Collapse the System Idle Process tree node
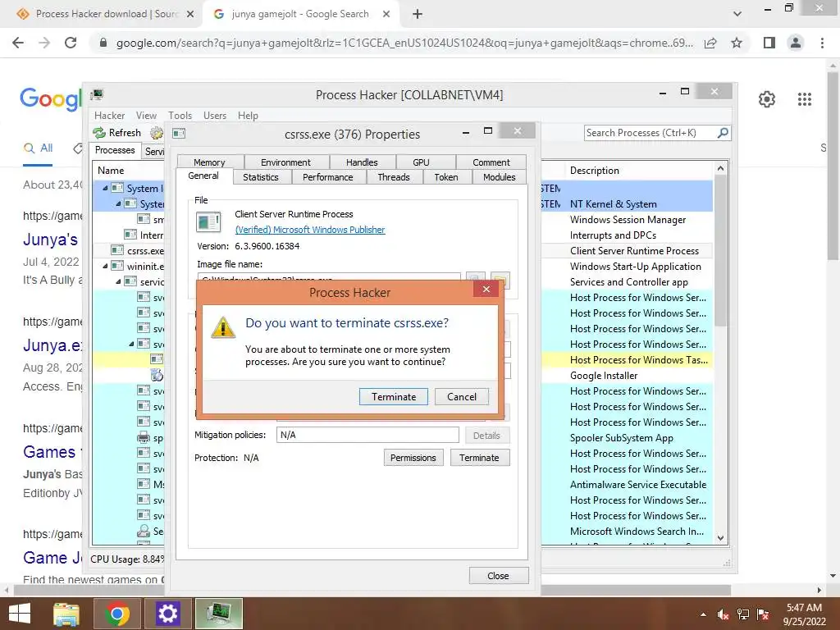 (x=105, y=188)
